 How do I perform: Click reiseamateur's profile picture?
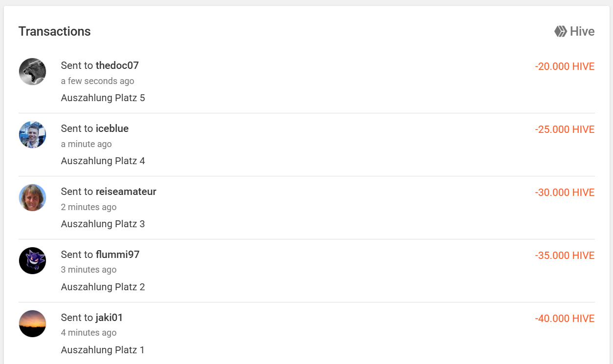point(33,198)
